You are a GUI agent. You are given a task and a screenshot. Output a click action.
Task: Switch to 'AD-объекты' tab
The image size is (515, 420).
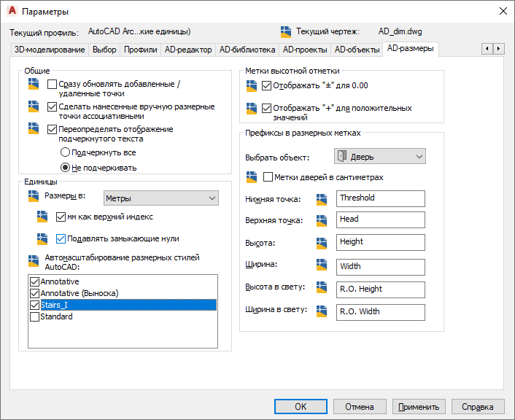coord(357,50)
